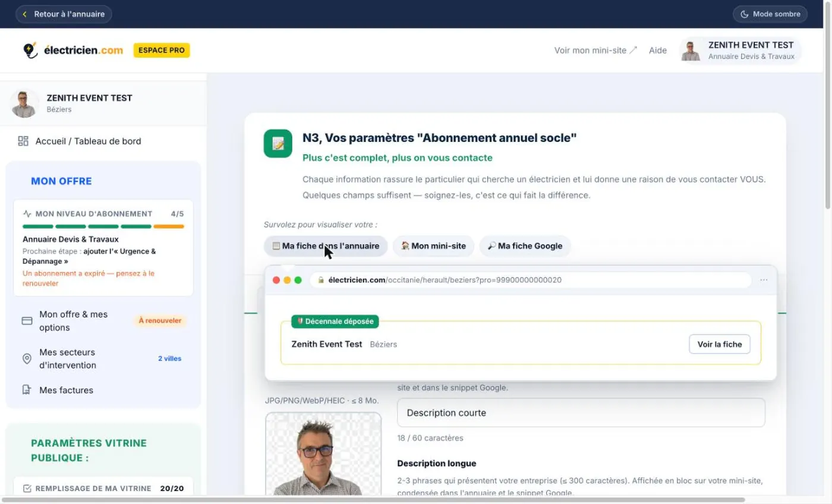Image resolution: width=832 pixels, height=504 pixels.
Task: Click the Description courte input field
Action: coord(581,412)
